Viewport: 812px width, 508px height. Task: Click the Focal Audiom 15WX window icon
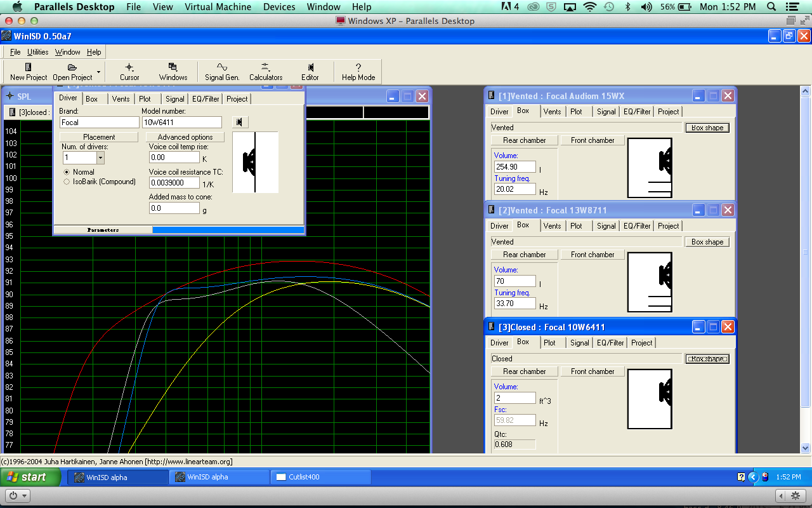pos(492,96)
